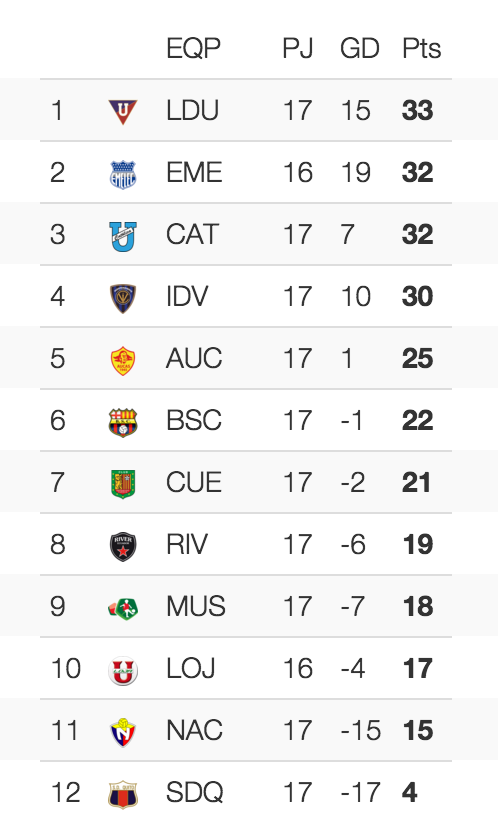Sort by the Pts column header
The width and height of the screenshot is (498, 818).
(421, 49)
